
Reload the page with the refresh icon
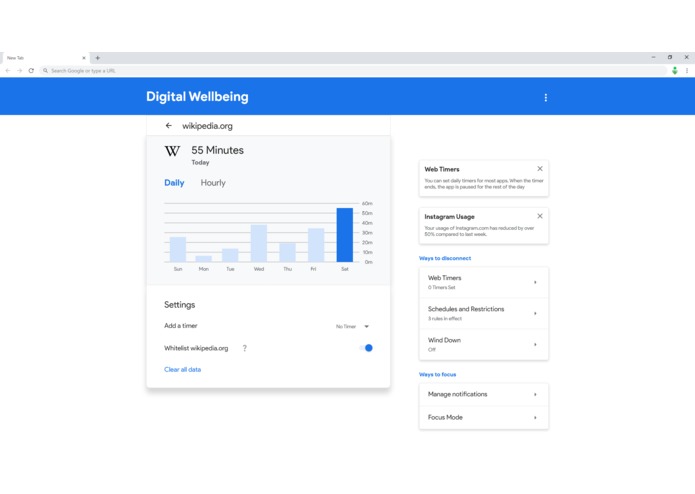(31, 70)
